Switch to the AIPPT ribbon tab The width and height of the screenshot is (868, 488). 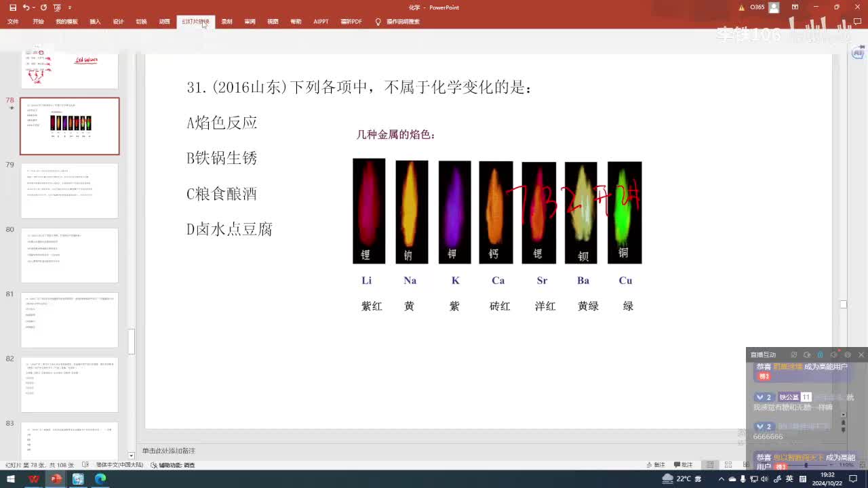click(321, 22)
